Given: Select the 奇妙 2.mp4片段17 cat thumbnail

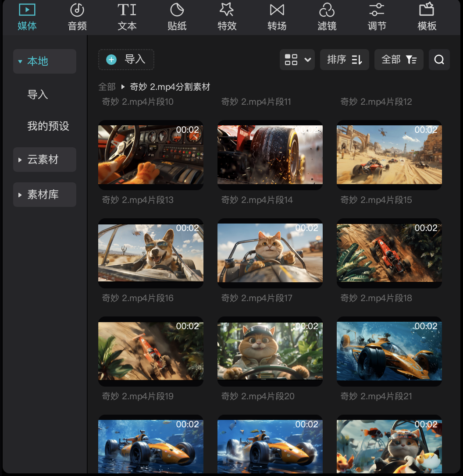Looking at the screenshot, I should [x=270, y=253].
